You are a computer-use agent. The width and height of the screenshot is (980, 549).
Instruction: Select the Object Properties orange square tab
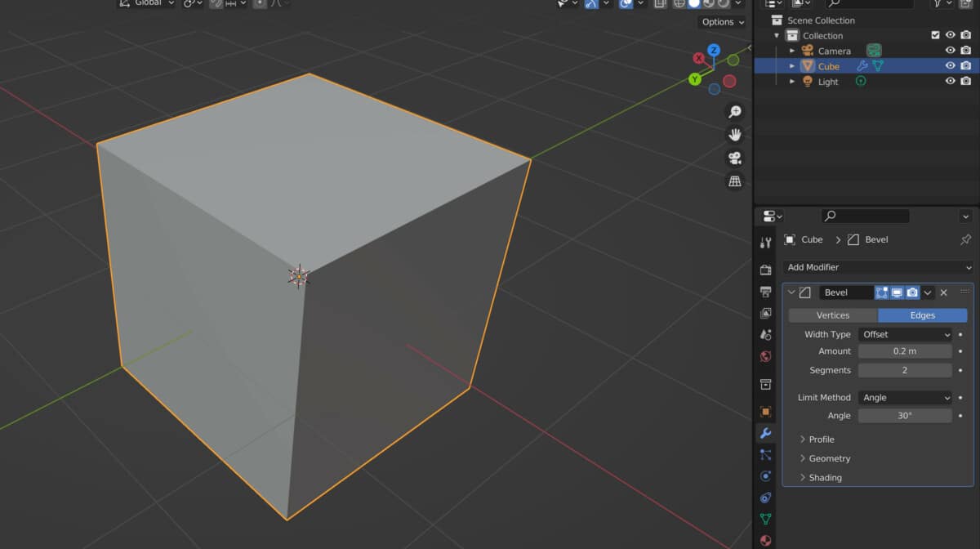point(765,413)
